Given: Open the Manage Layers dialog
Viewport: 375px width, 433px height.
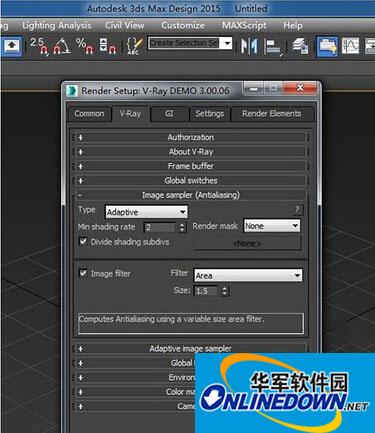Looking at the screenshot, I should 300,46.
